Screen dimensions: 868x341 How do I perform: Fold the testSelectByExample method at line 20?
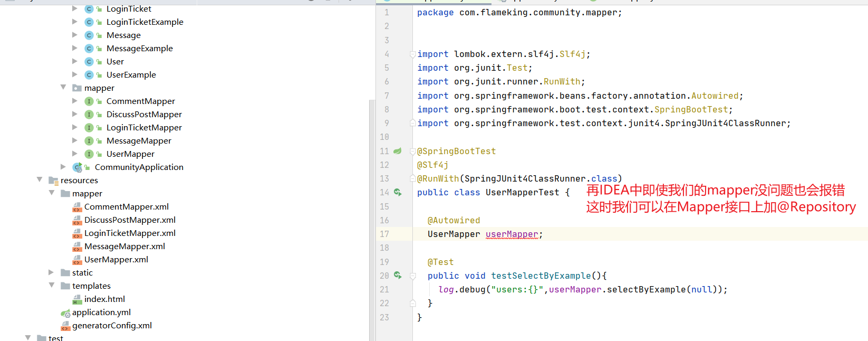coord(412,276)
